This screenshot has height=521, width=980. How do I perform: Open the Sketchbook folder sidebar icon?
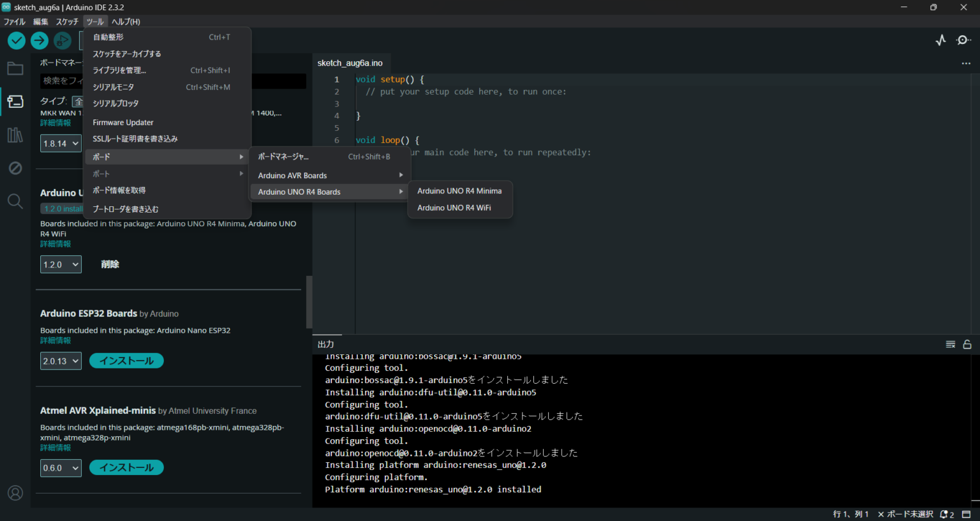15,69
